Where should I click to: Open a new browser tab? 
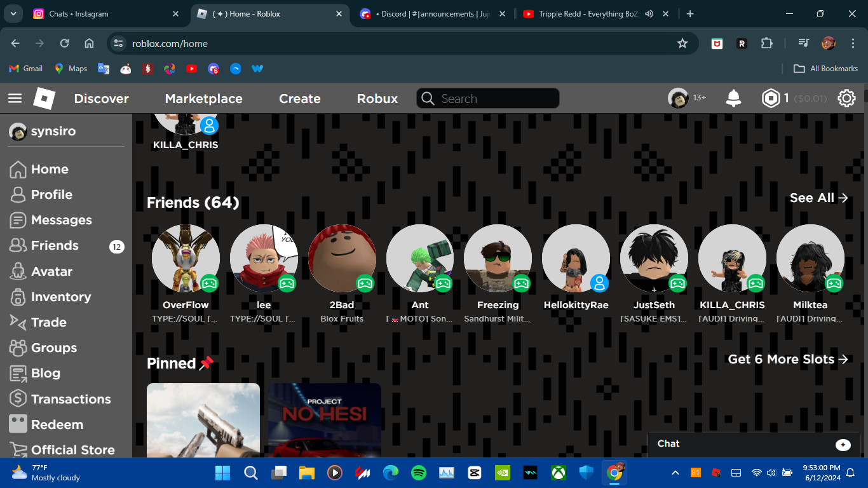[x=690, y=13]
